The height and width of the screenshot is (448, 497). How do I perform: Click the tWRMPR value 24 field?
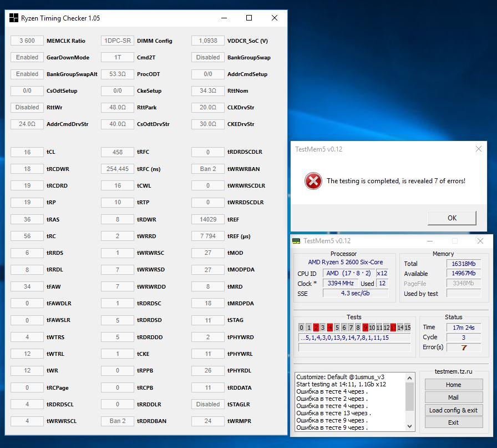click(x=208, y=421)
